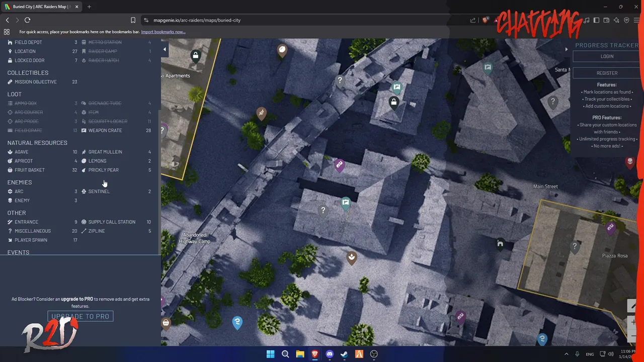
Task: Open File Explorer from the taskbar
Action: click(300, 354)
